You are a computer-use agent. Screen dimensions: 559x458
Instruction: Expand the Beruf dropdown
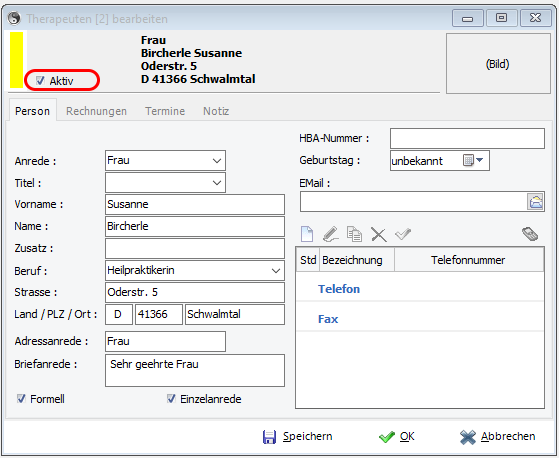coord(276,271)
